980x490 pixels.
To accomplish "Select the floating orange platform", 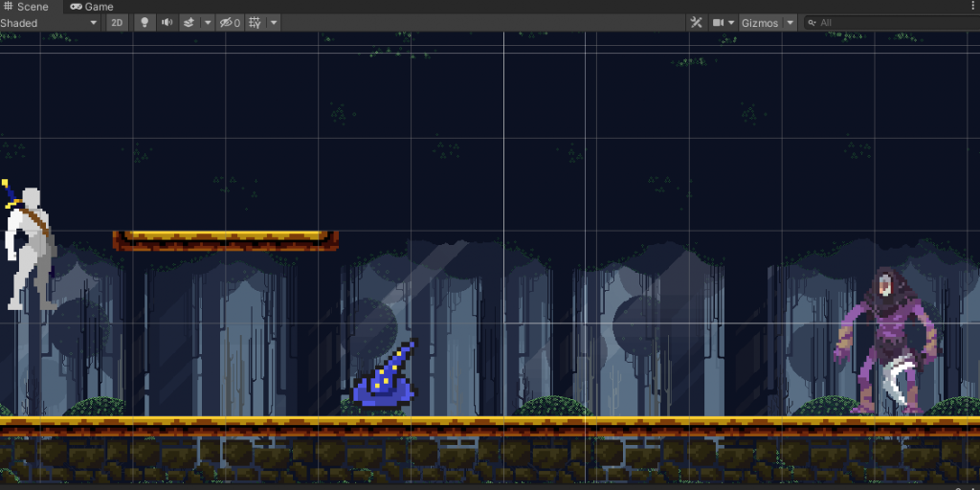I will click(226, 240).
